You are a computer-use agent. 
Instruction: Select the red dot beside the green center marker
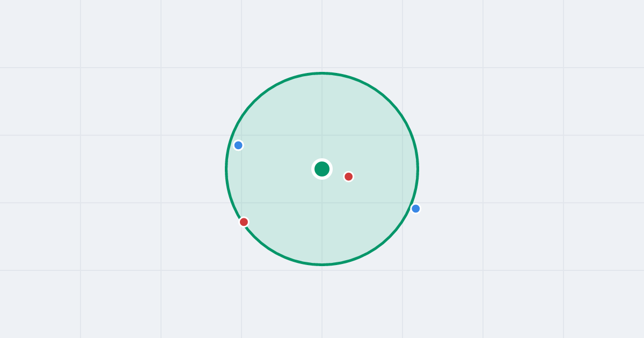click(x=349, y=177)
